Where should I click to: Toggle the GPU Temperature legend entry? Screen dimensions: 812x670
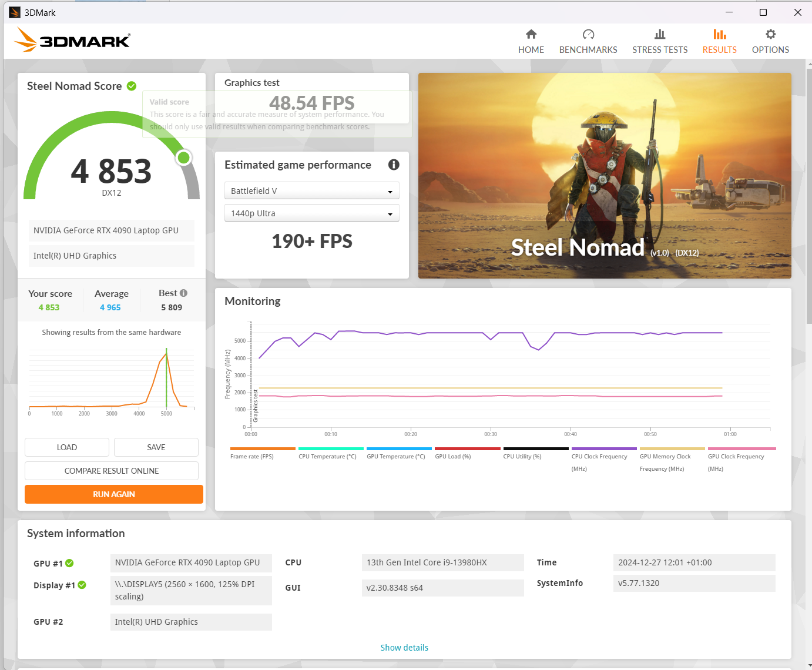(399, 454)
